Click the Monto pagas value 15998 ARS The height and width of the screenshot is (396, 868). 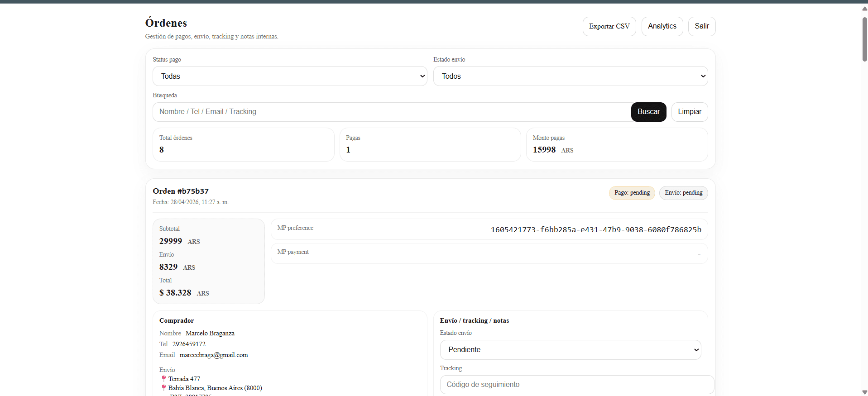tap(553, 150)
